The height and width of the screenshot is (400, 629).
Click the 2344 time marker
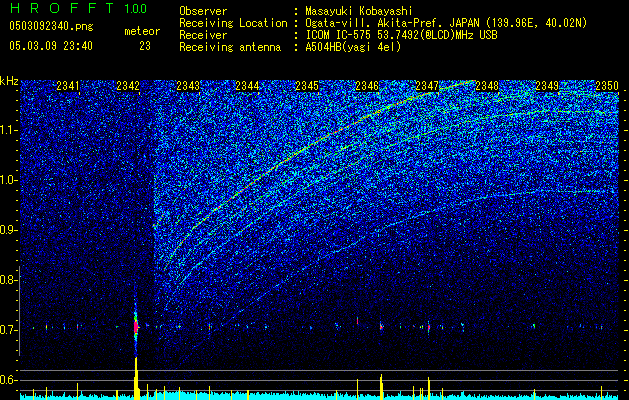pos(247,86)
